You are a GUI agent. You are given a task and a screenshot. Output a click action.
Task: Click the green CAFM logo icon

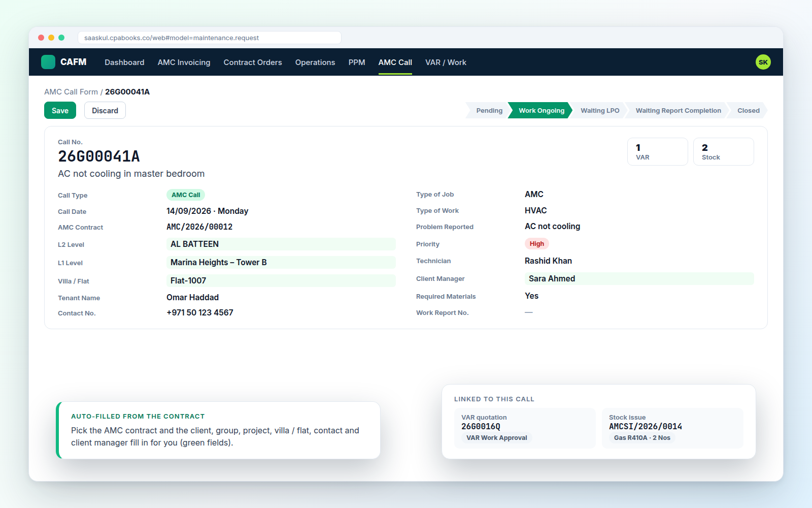[48, 62]
